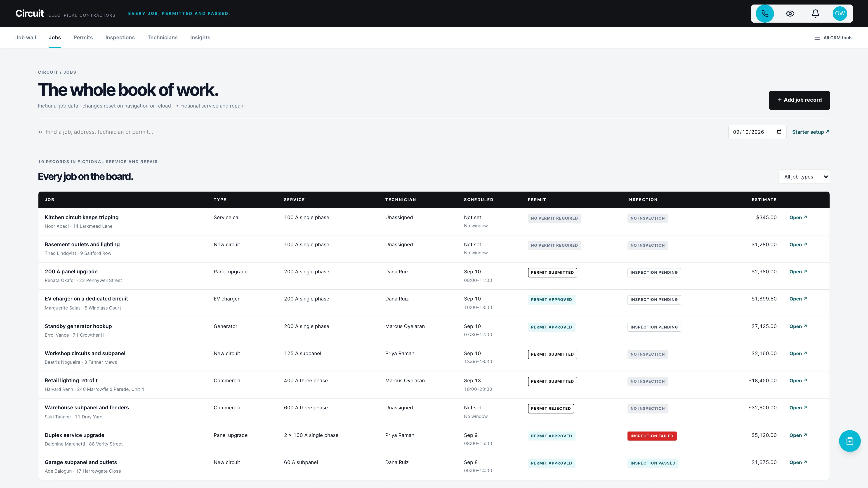The height and width of the screenshot is (488, 868).
Task: Click the Permit Rejected badge
Action: [x=551, y=409]
